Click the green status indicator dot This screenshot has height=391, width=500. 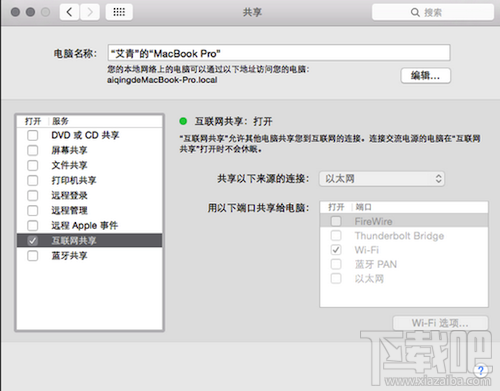[183, 121]
